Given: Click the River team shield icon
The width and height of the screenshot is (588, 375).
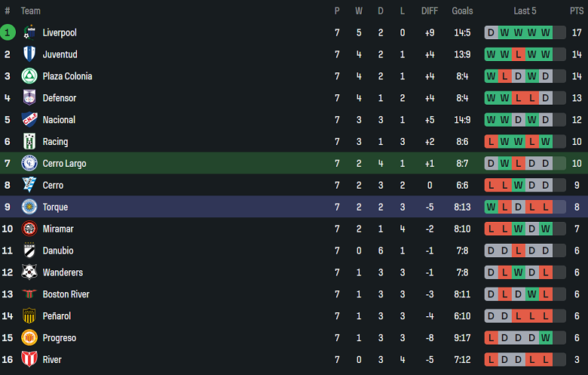Looking at the screenshot, I should [29, 360].
